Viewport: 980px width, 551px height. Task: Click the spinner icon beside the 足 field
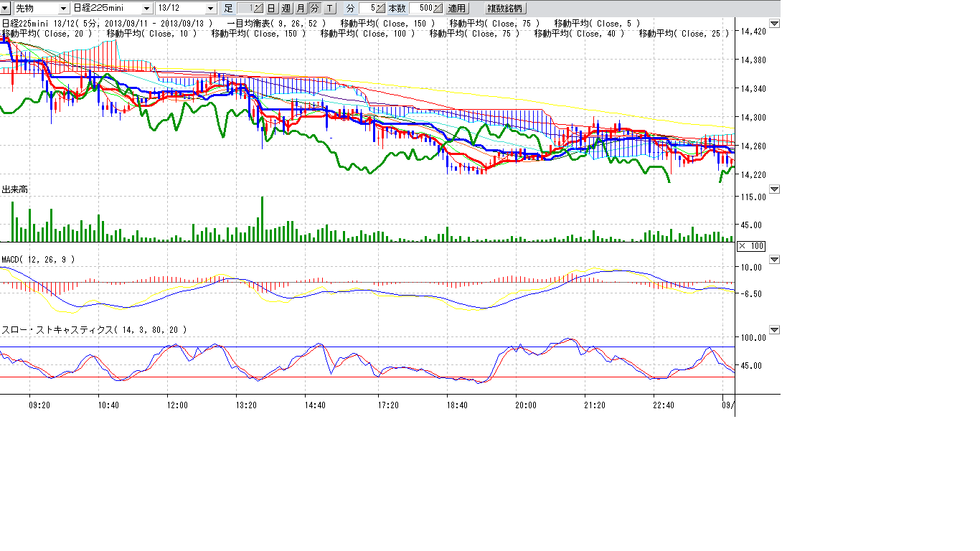tap(258, 9)
